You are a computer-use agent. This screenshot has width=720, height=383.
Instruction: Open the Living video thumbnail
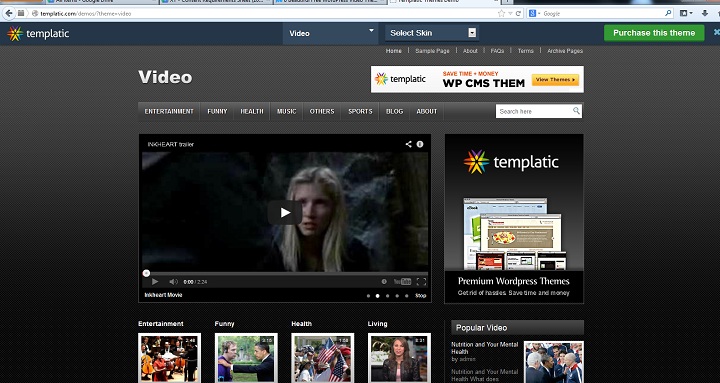(399, 358)
